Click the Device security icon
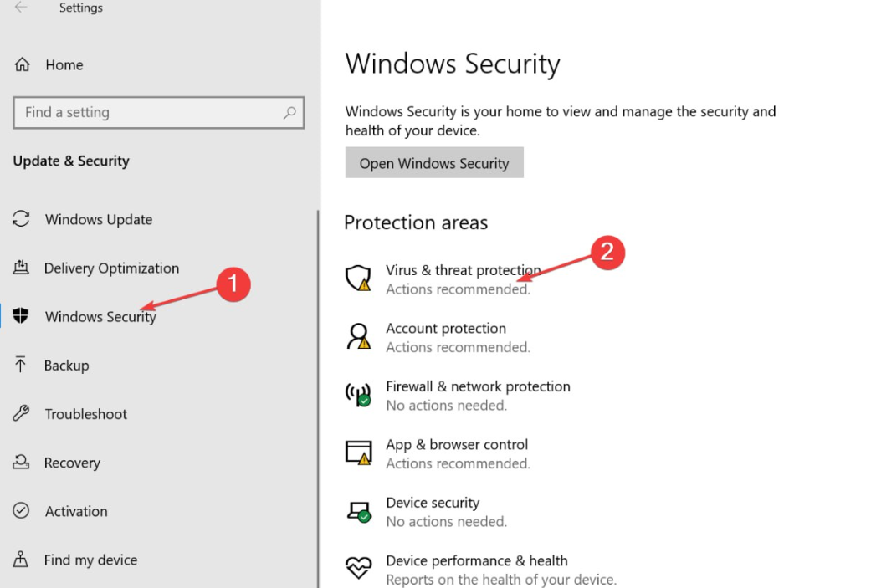 [359, 510]
